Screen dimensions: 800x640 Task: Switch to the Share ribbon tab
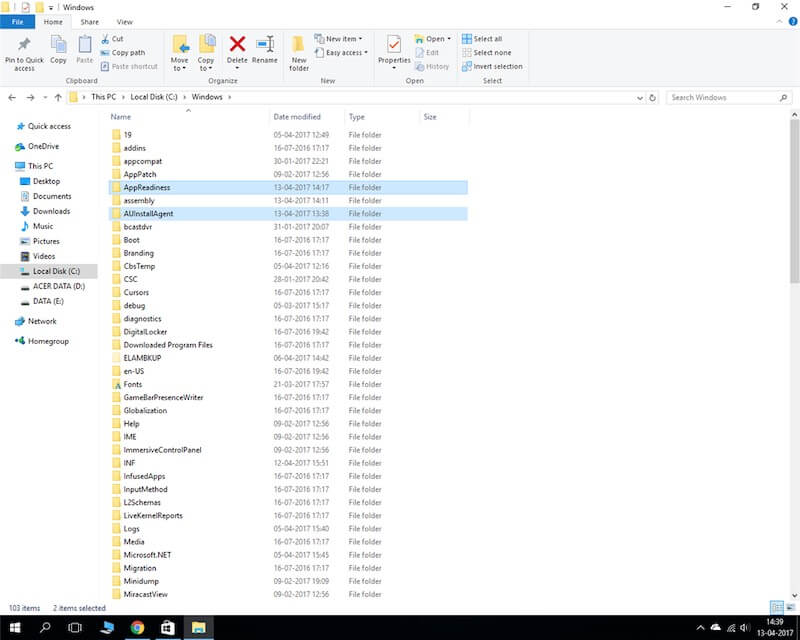coord(89,21)
